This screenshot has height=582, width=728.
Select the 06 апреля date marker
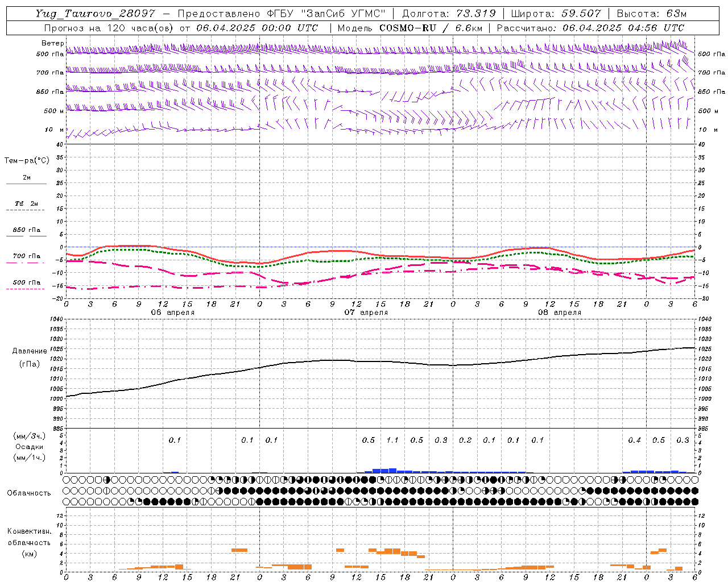click(x=173, y=313)
